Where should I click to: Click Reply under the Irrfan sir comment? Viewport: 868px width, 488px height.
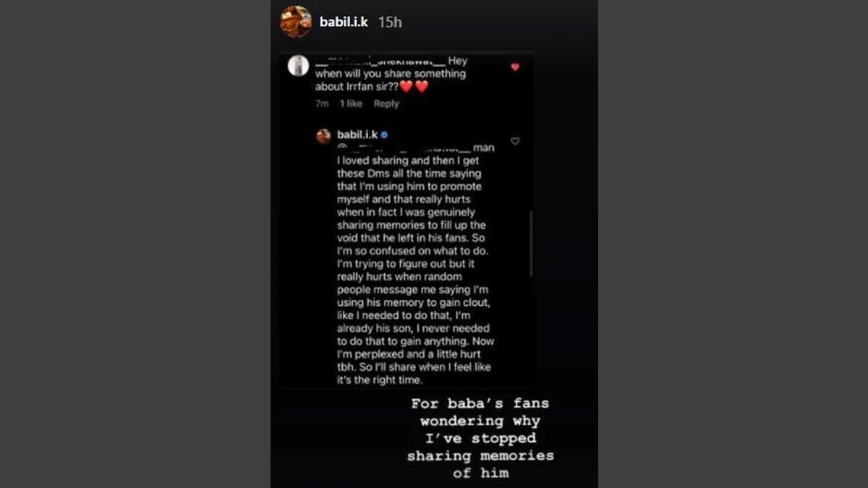(x=386, y=103)
